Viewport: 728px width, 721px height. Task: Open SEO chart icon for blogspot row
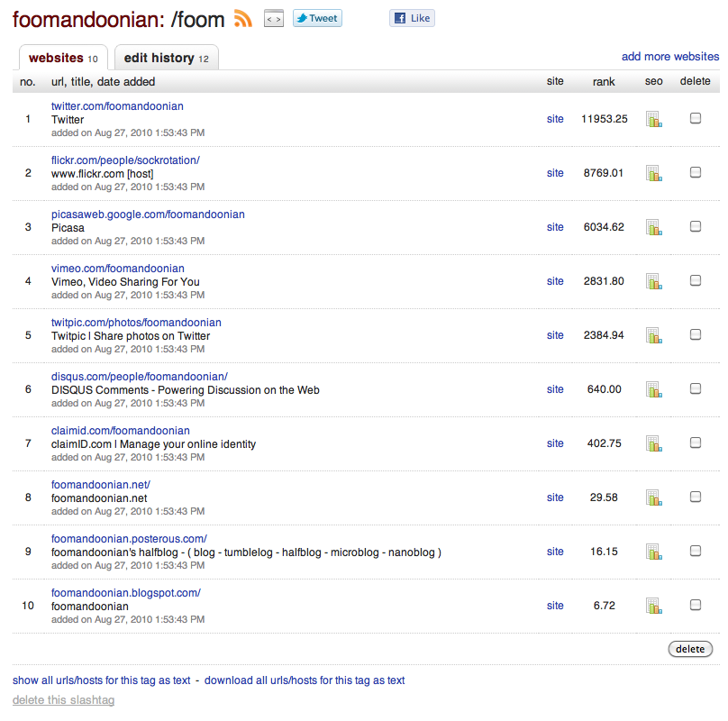654,606
